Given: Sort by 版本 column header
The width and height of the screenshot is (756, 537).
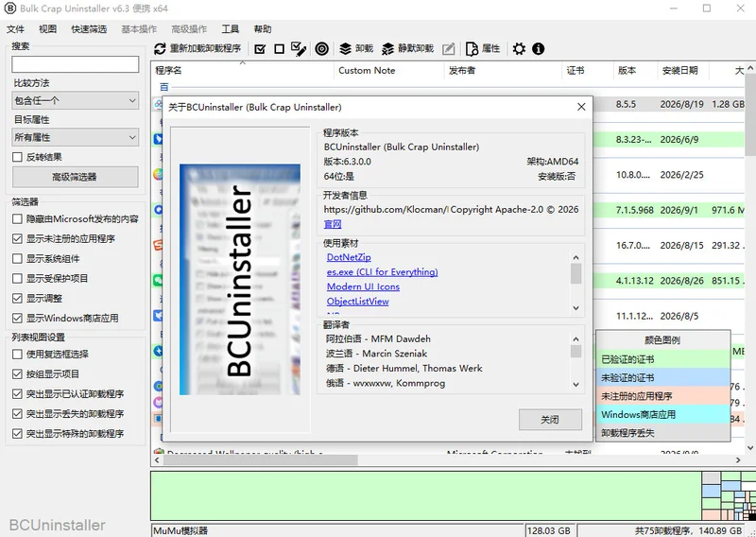Looking at the screenshot, I should [x=634, y=71].
